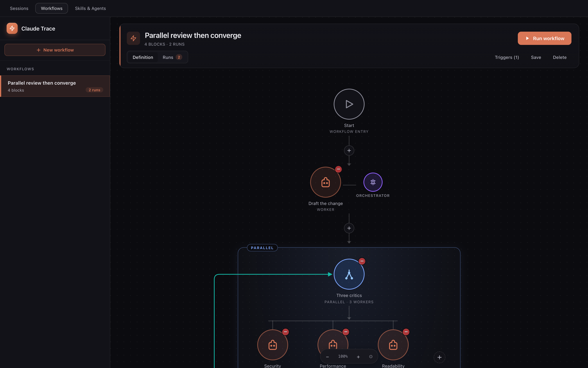Click the Draft the change label
This screenshot has width=588, height=368.
click(x=325, y=204)
